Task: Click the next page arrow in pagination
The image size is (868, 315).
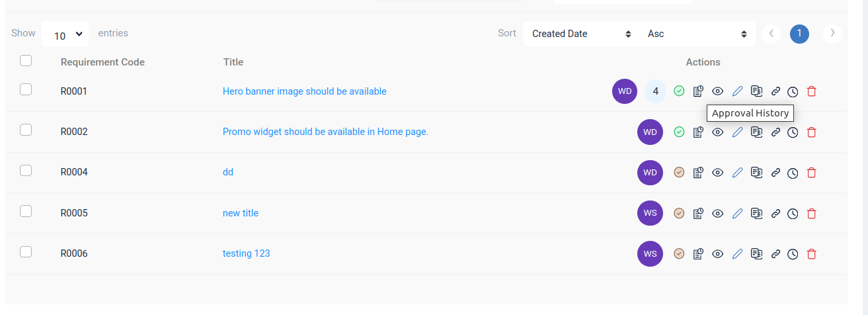Action: click(x=832, y=33)
